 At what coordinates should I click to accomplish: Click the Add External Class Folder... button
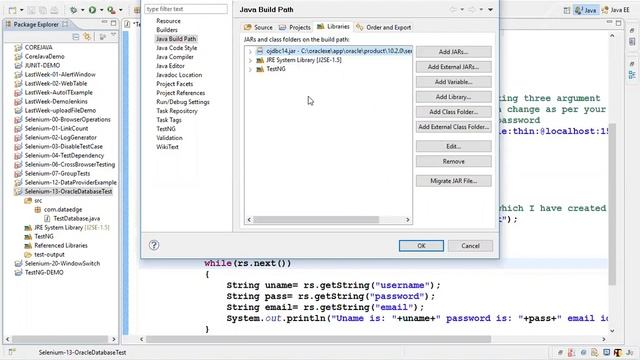coord(453,127)
